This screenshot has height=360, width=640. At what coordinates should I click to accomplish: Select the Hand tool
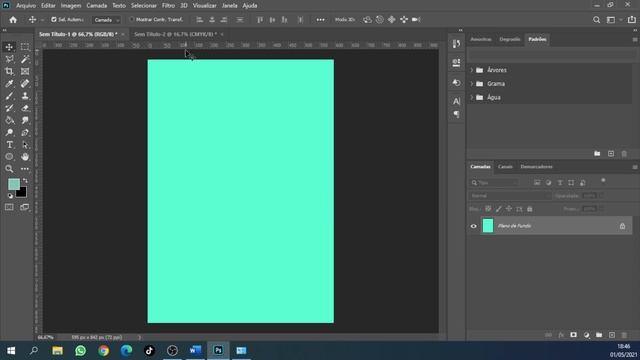[x=25, y=157]
